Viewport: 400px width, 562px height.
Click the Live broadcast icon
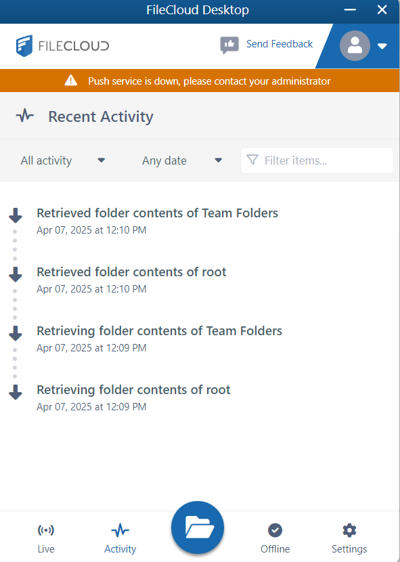[x=46, y=530]
